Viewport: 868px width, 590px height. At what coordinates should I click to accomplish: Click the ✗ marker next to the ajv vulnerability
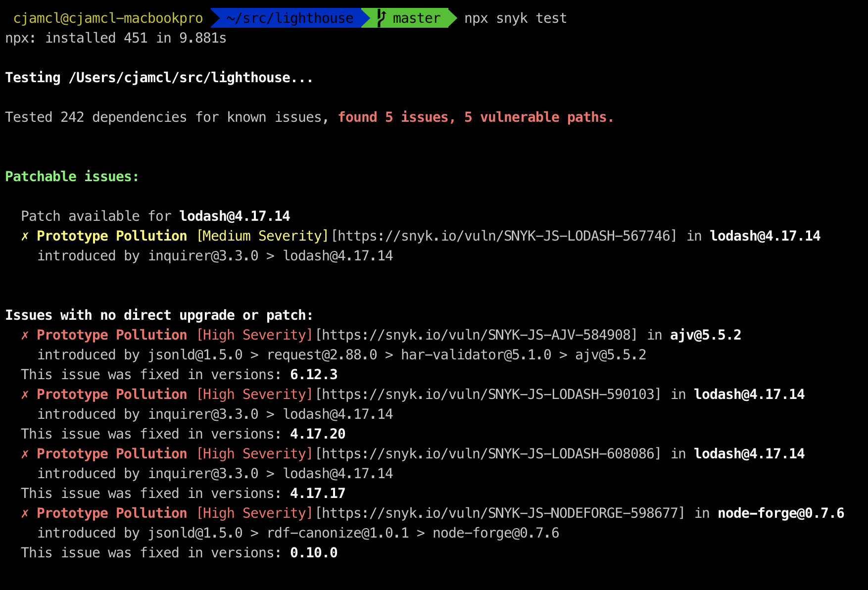click(x=24, y=335)
